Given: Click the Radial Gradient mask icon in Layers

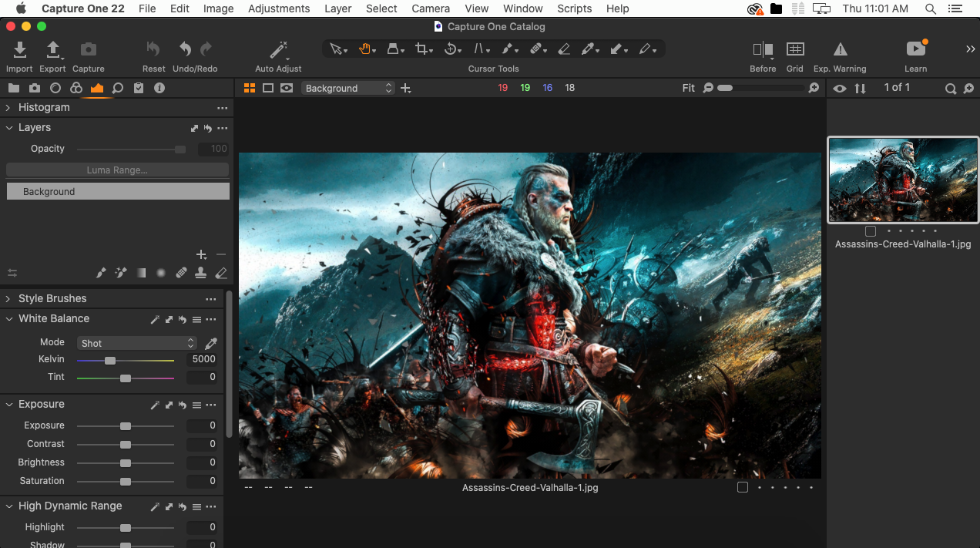Looking at the screenshot, I should click(161, 273).
